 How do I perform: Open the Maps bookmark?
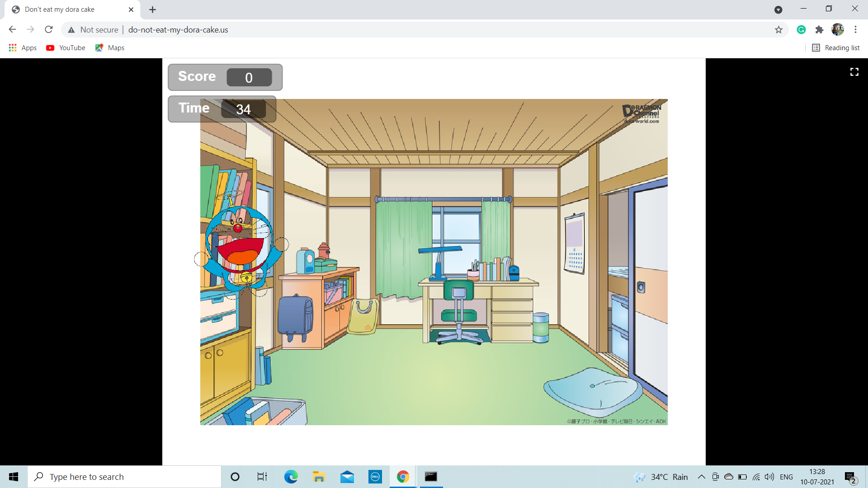(x=110, y=48)
